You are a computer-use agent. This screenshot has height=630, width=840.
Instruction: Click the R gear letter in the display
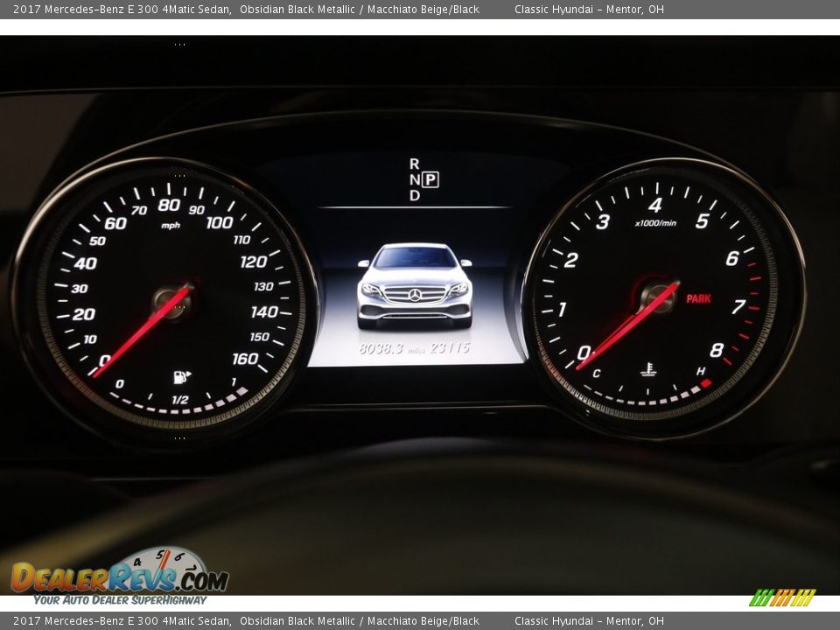pos(414,164)
